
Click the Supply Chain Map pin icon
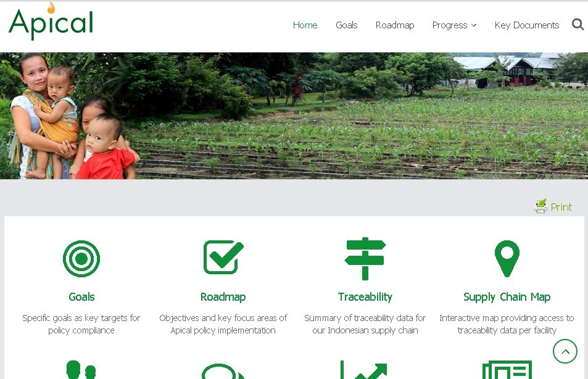(x=507, y=258)
